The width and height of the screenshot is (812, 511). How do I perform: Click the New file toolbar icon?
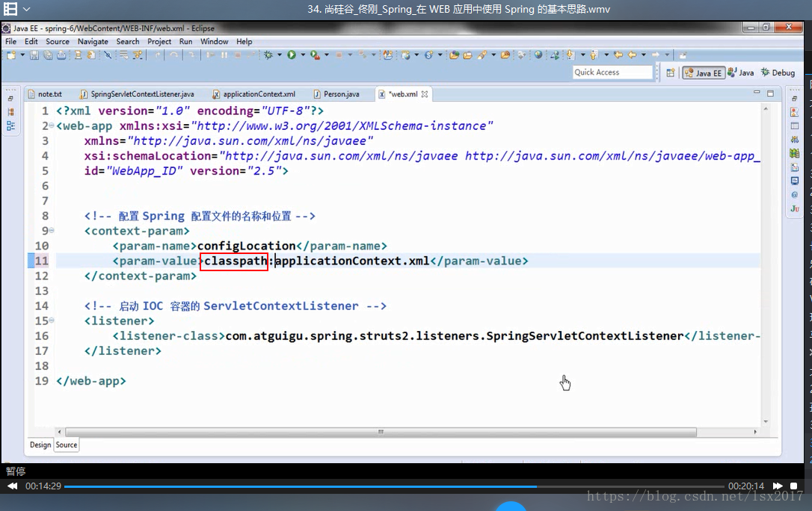(x=11, y=55)
